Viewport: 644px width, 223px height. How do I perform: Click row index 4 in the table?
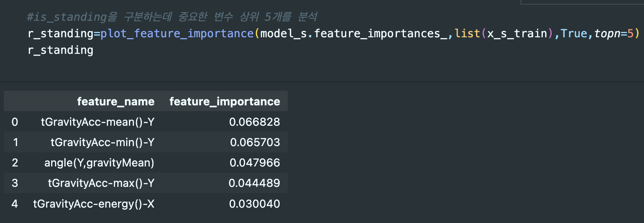[x=15, y=204]
